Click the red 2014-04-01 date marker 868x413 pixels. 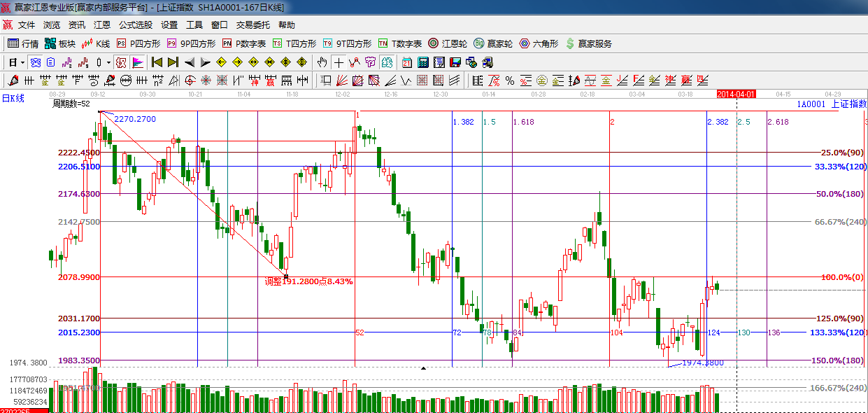click(x=737, y=94)
